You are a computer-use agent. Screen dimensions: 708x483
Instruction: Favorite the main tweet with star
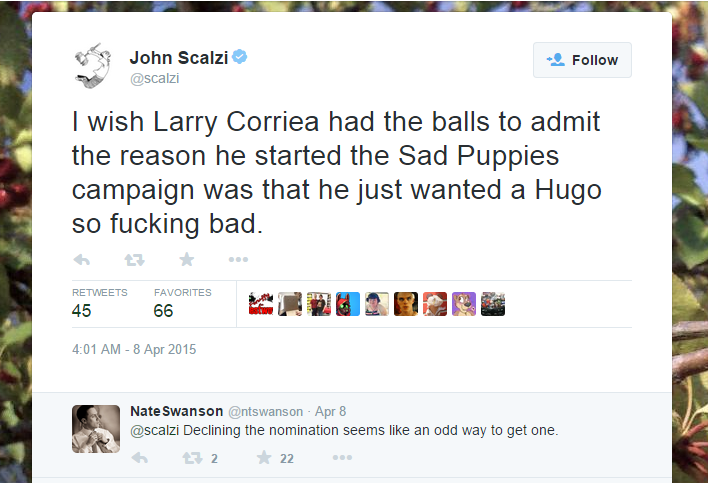[186, 260]
